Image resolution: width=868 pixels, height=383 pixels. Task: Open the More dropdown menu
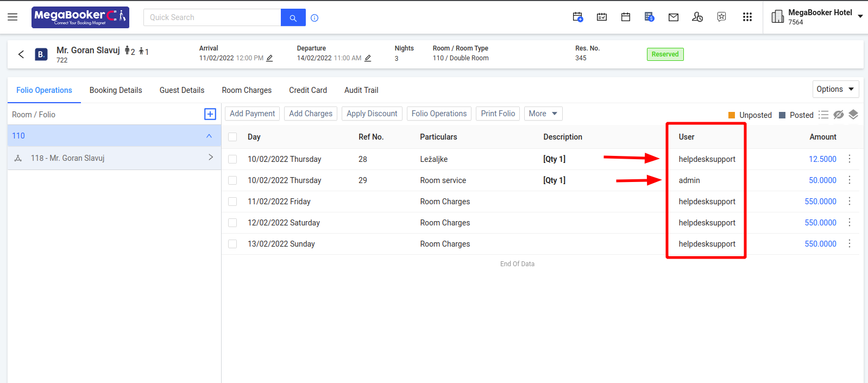point(543,114)
